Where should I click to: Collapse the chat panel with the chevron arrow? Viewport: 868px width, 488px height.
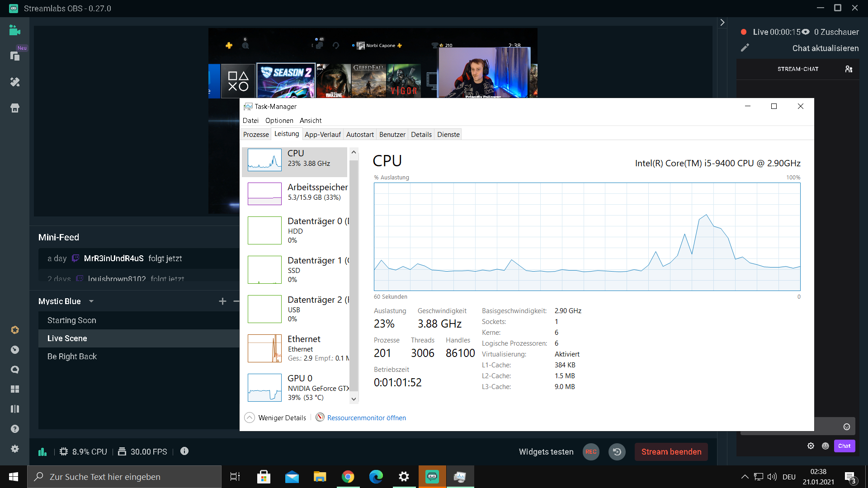click(722, 23)
